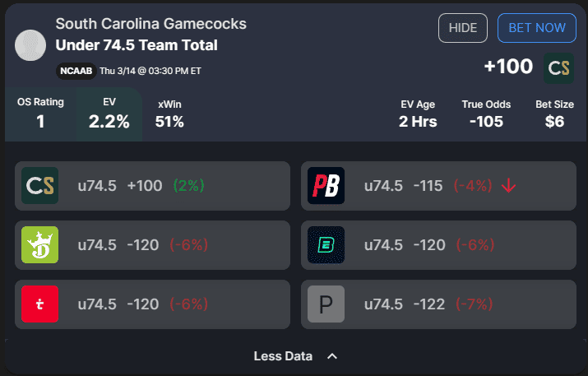Click the red down arrow on PointsBet row
The image size is (588, 376).
[x=508, y=186]
